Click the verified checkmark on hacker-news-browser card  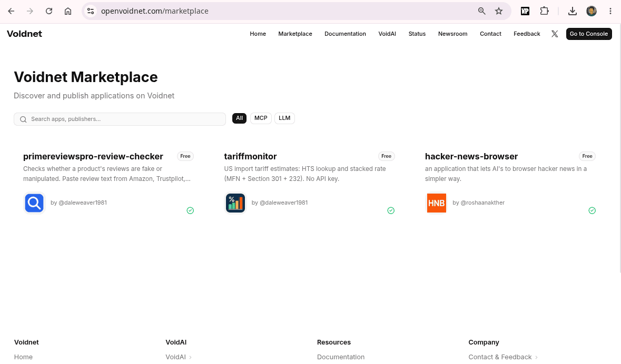[592, 210]
